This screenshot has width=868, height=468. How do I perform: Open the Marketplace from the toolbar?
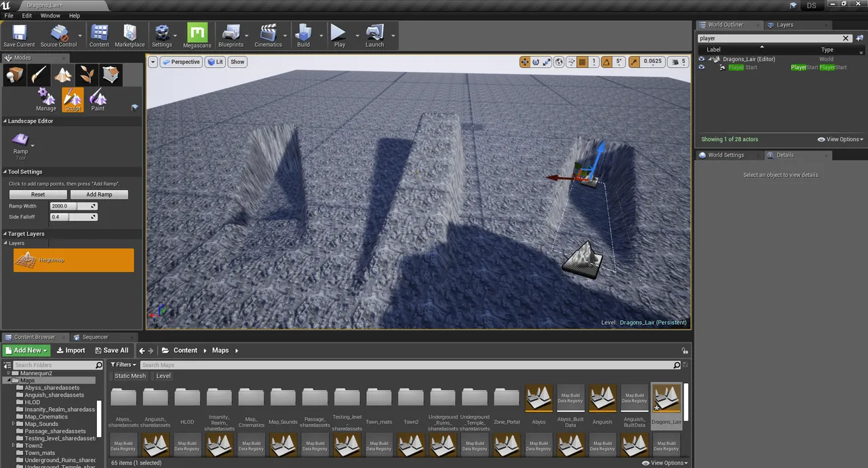point(130,36)
